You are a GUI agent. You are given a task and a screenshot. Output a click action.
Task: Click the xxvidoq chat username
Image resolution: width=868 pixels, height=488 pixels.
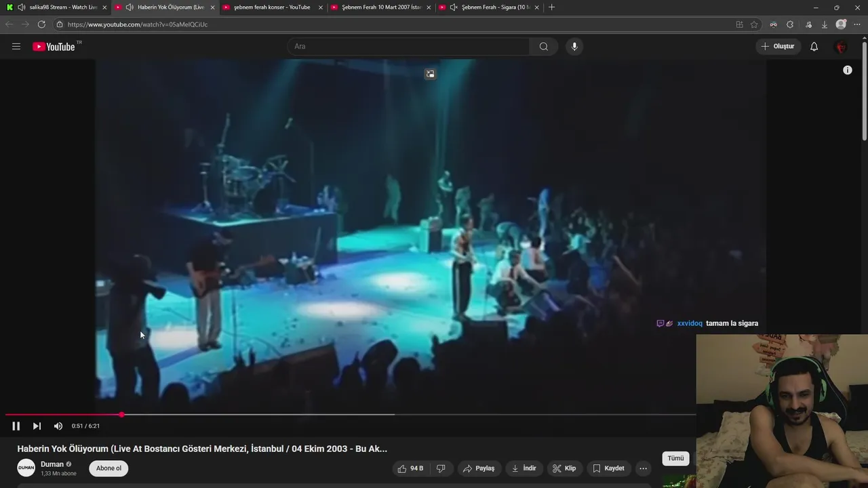coord(690,323)
